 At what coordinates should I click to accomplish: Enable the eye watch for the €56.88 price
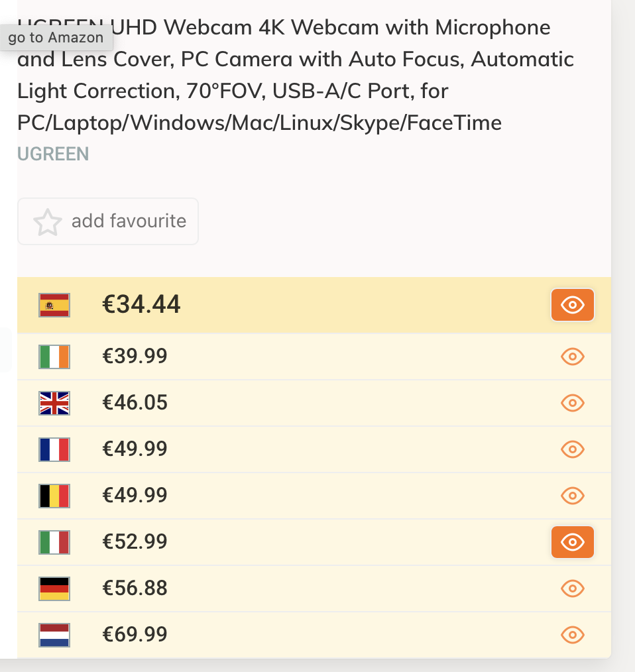572,588
